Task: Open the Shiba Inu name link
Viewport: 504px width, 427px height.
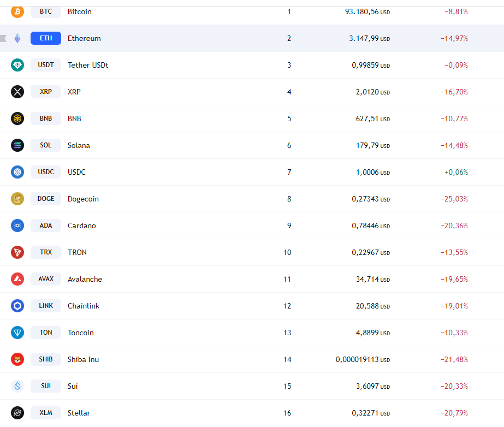Action: pyautogui.click(x=83, y=359)
